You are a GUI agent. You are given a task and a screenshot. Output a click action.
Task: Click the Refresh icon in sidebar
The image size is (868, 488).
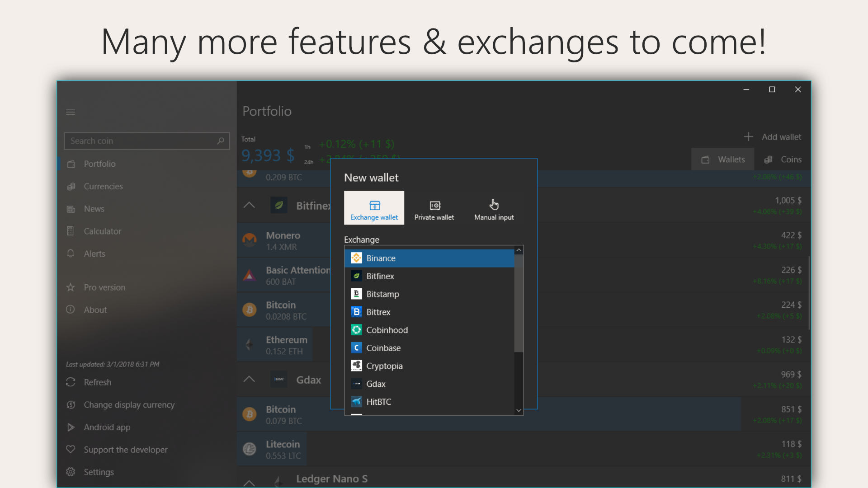point(71,382)
